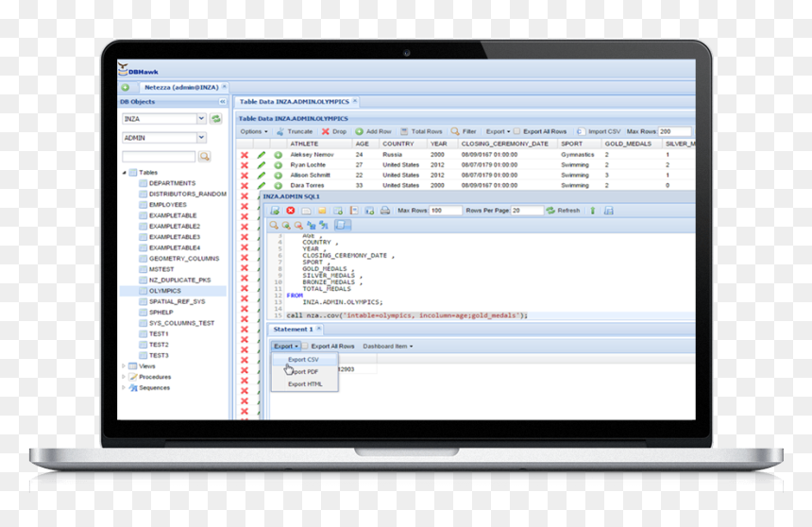This screenshot has width=812, height=527.
Task: Click the second magnifier icon in editor toolbar
Action: click(x=286, y=225)
